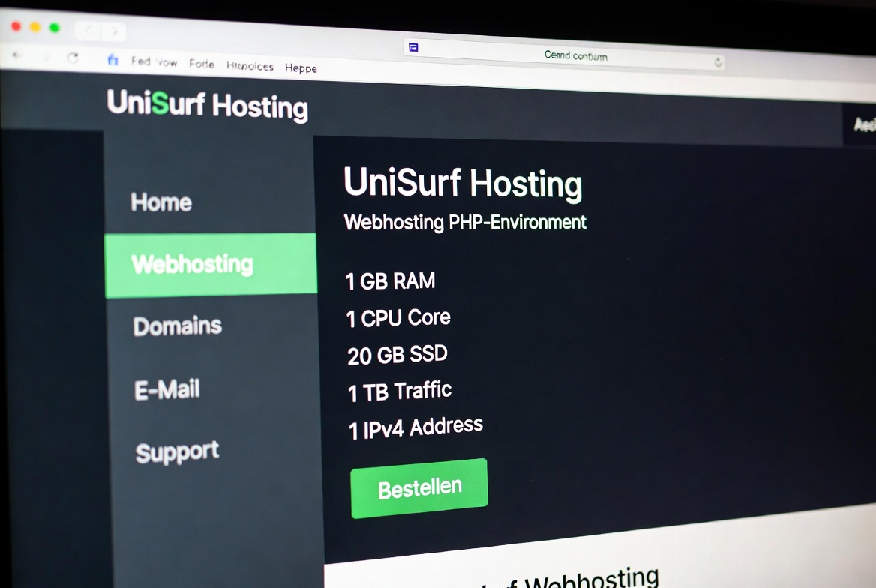The width and height of the screenshot is (876, 588).
Task: Click the browser home icon
Action: pos(112,60)
